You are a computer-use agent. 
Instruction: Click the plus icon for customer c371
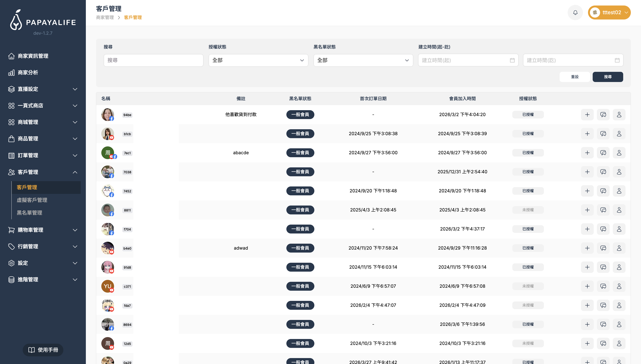coord(587,286)
